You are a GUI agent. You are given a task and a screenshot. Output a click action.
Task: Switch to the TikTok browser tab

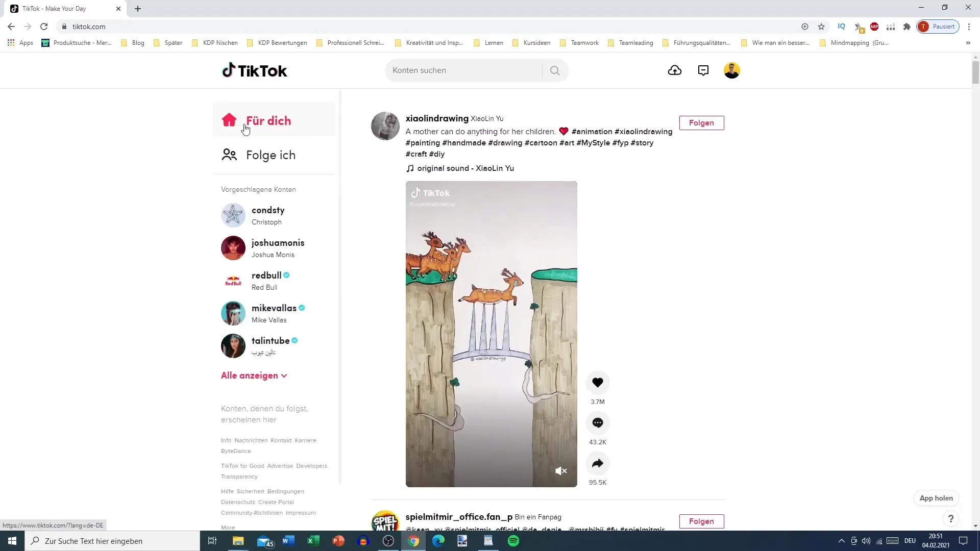coord(65,9)
